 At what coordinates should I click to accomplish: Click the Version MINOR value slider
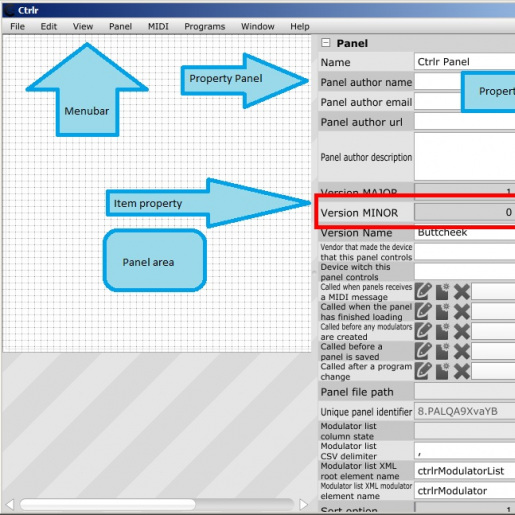[x=465, y=212]
